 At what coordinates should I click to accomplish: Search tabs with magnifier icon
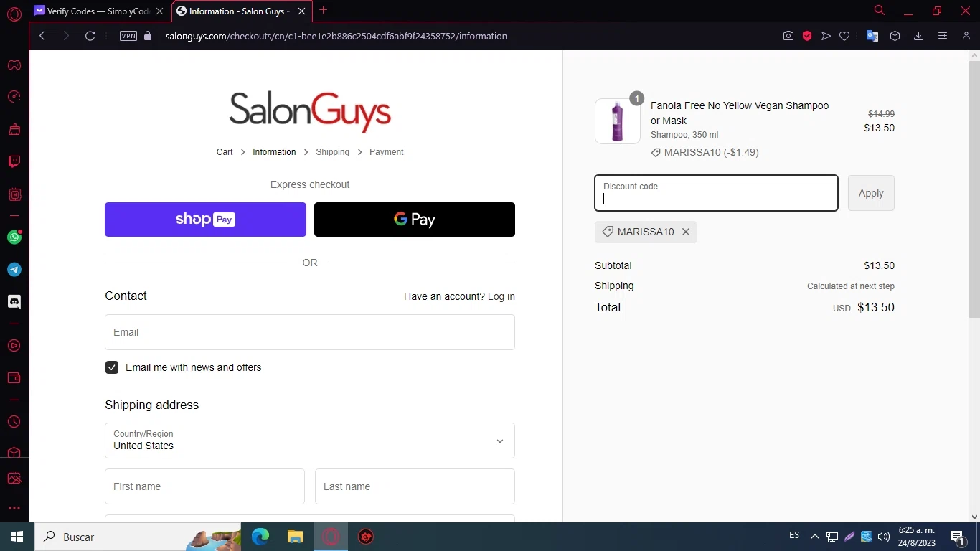point(880,10)
